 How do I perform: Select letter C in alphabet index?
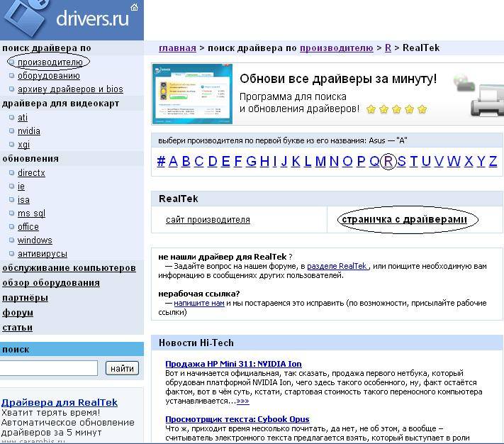(199, 161)
